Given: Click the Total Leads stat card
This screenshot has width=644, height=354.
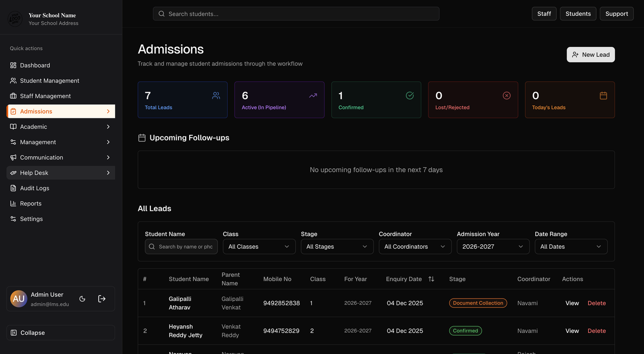Looking at the screenshot, I should 183,100.
